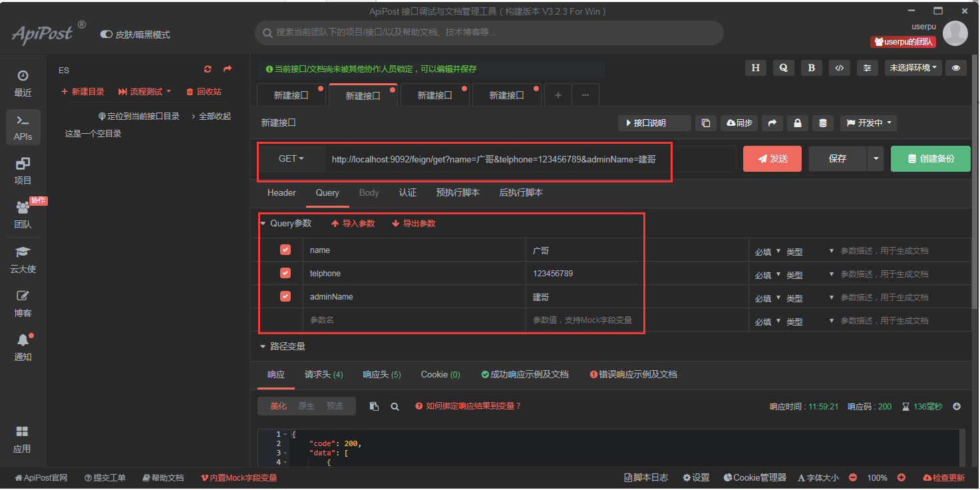Uncheck the adminName query parameter
Viewport: 980px width, 490px height.
[x=285, y=296]
